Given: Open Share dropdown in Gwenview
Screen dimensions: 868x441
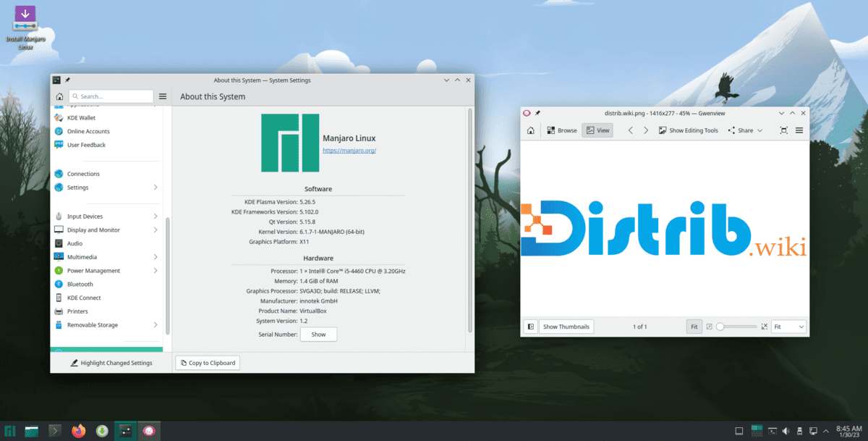Looking at the screenshot, I should [745, 130].
